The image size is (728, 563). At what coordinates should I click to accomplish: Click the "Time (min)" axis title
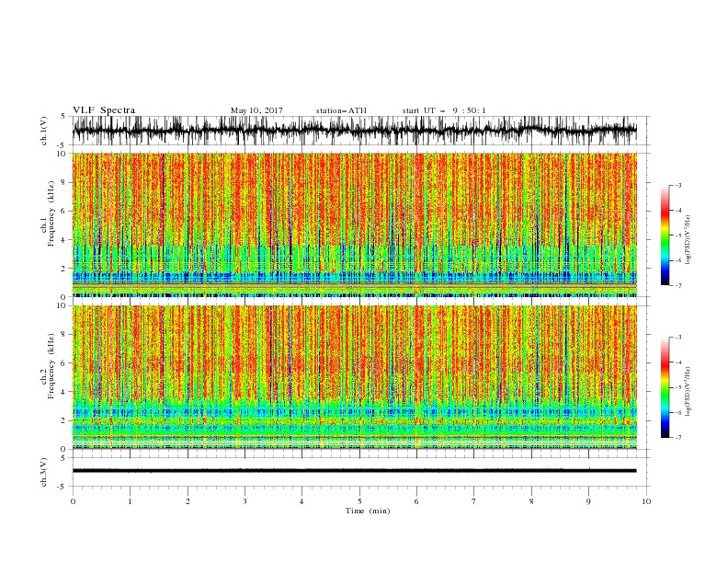click(368, 511)
